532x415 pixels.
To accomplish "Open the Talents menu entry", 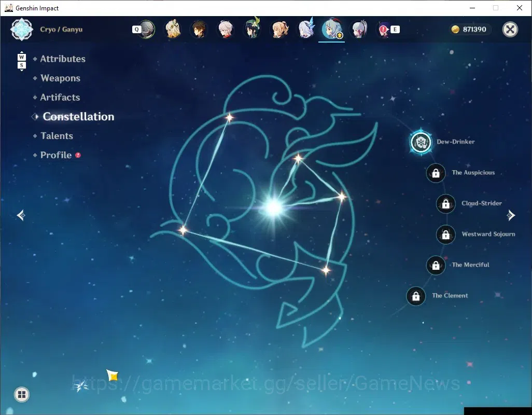I will (57, 136).
